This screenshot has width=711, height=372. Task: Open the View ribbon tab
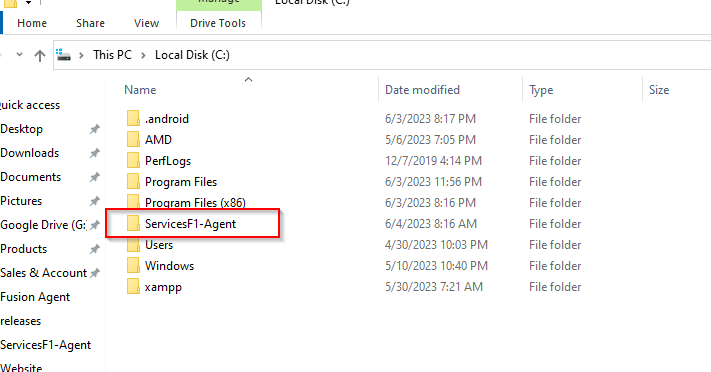146,23
